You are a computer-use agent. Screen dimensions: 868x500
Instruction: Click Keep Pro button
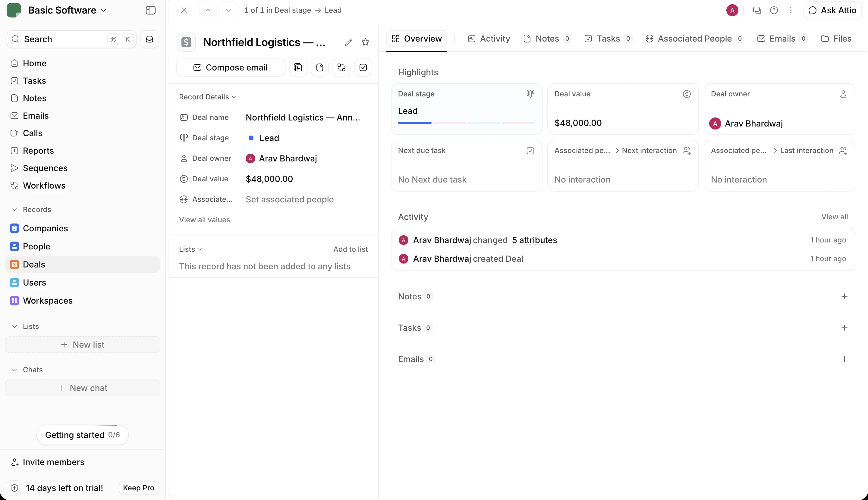click(138, 488)
